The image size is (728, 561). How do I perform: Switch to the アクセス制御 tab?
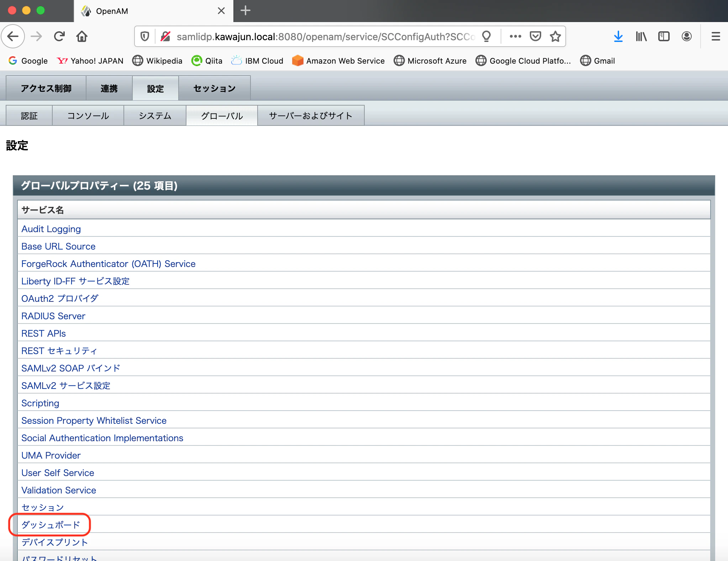(46, 88)
